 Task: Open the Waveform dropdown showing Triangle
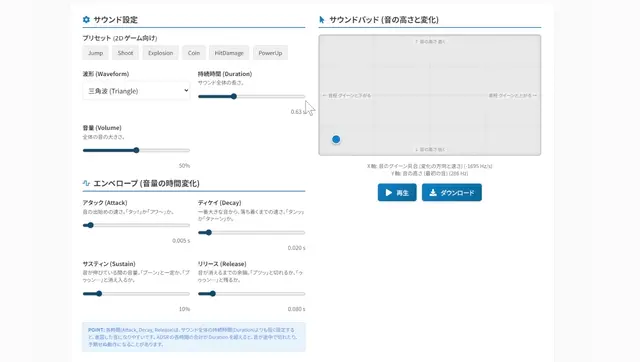click(136, 91)
